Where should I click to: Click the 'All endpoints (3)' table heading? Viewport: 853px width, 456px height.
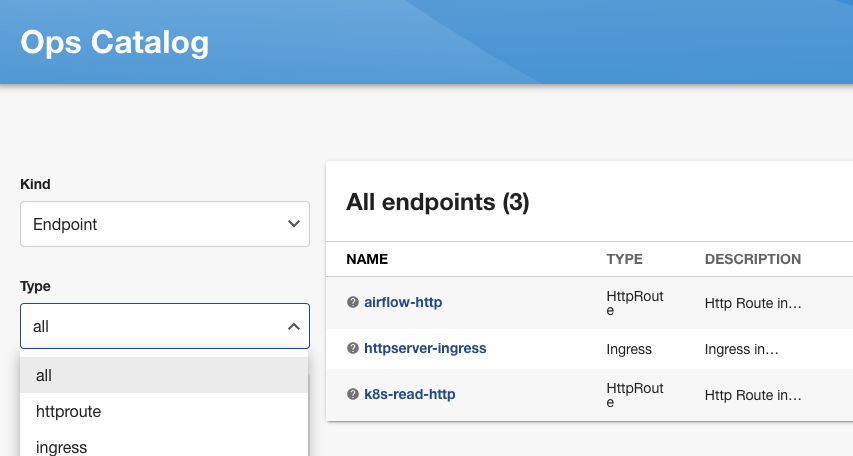click(438, 202)
